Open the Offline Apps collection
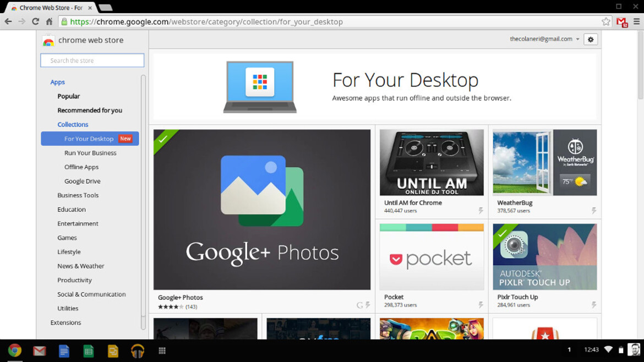 click(x=81, y=167)
